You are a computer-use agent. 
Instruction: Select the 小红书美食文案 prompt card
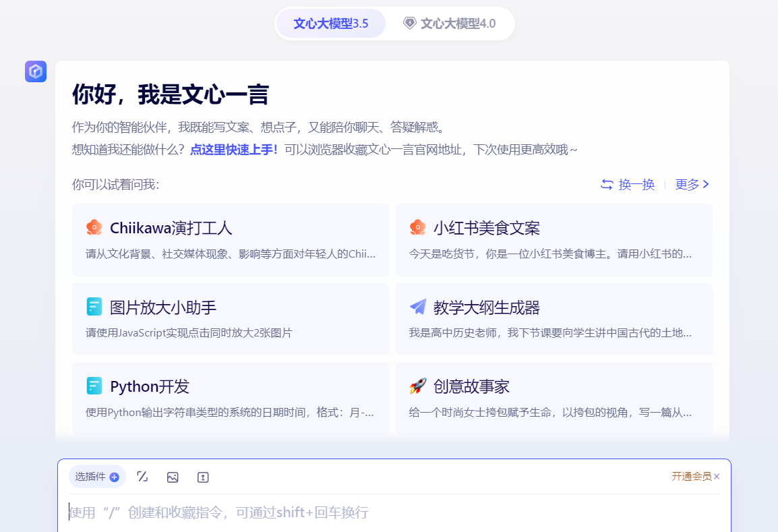pos(553,240)
